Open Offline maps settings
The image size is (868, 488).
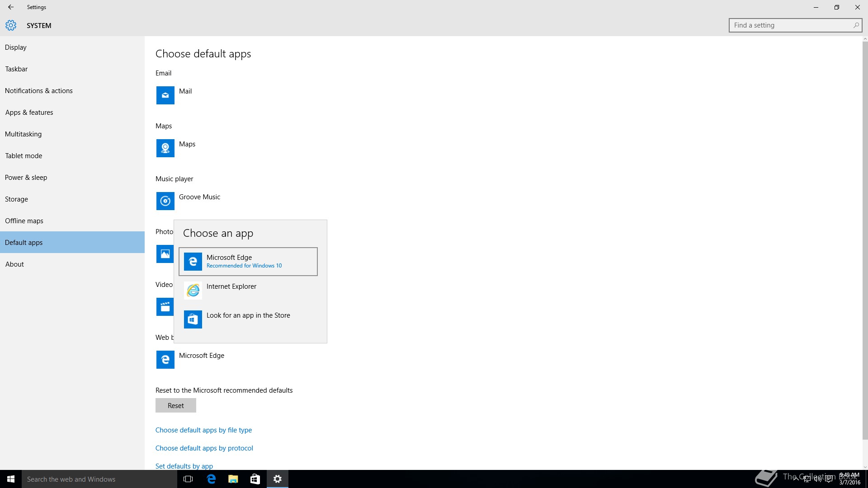click(72, 221)
